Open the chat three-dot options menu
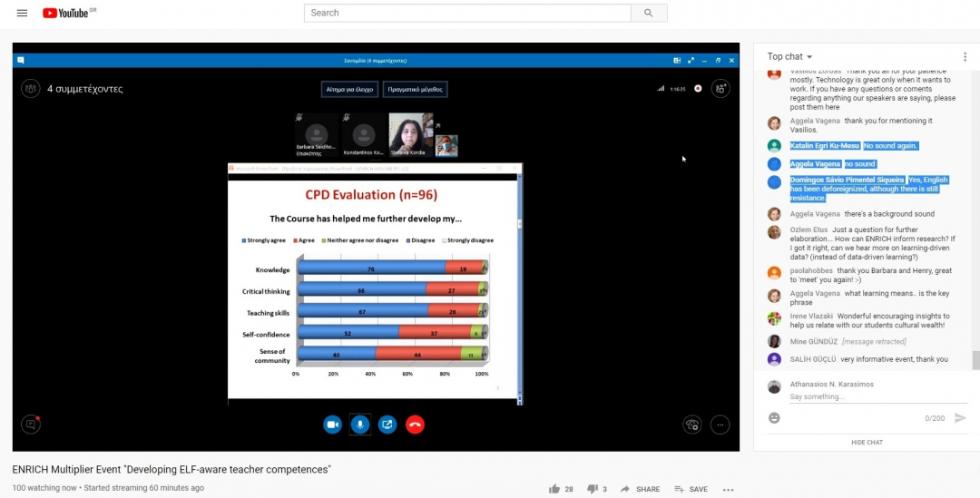 point(965,56)
